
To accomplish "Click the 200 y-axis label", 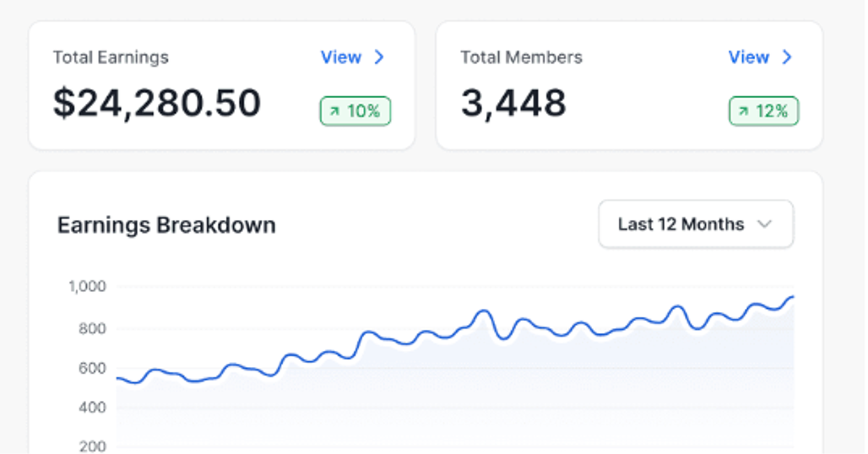I will (x=92, y=446).
